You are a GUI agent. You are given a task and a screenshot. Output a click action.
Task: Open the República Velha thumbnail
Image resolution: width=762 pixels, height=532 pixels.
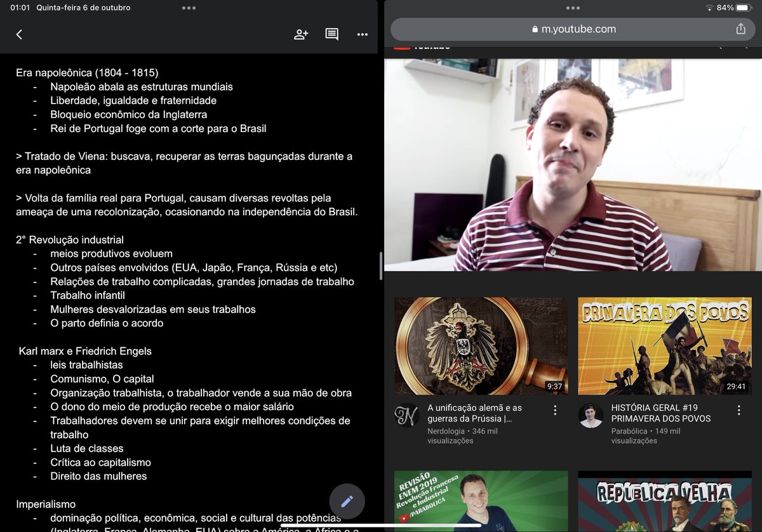click(x=665, y=501)
